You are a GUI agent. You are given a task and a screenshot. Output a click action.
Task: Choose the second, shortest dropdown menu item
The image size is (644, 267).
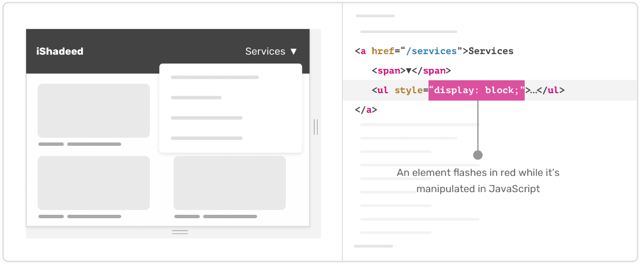click(196, 98)
